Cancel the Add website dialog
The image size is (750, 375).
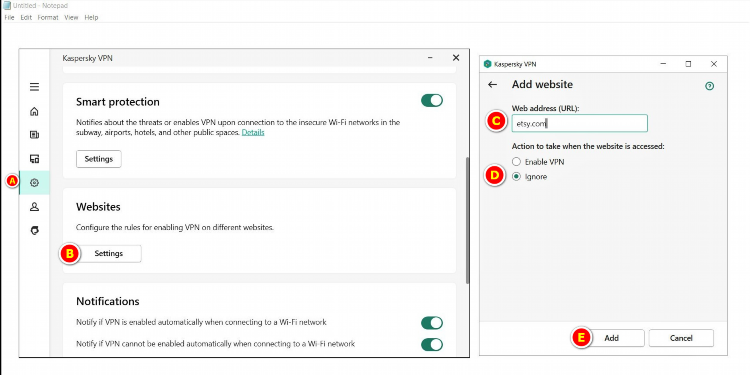[681, 338]
